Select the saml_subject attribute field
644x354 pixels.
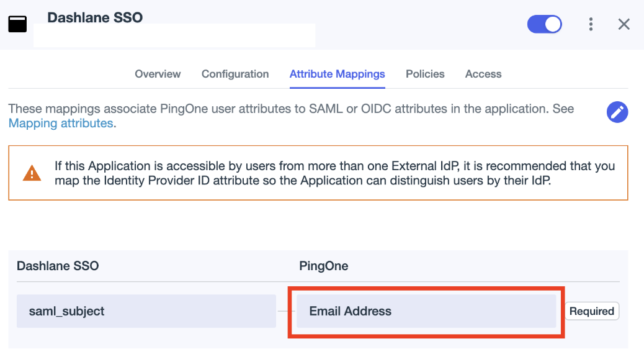pyautogui.click(x=146, y=311)
